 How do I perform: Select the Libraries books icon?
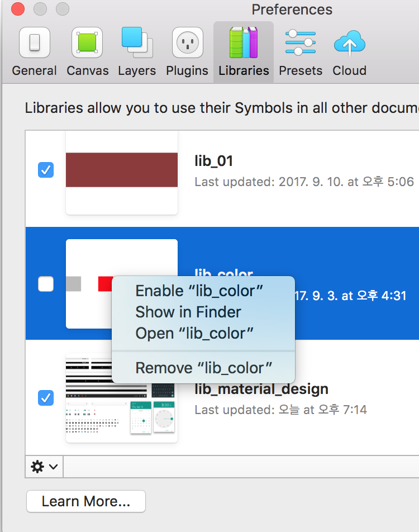tap(244, 42)
